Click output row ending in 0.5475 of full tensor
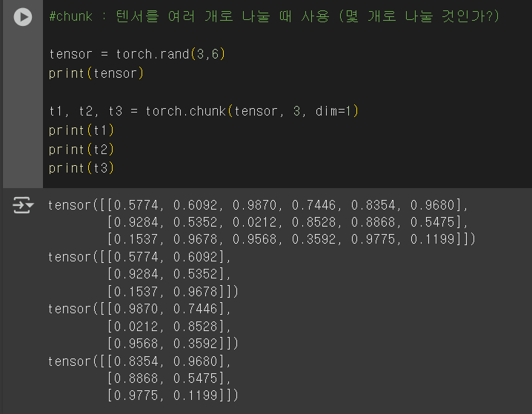This screenshot has height=414, width=532. tap(288, 222)
